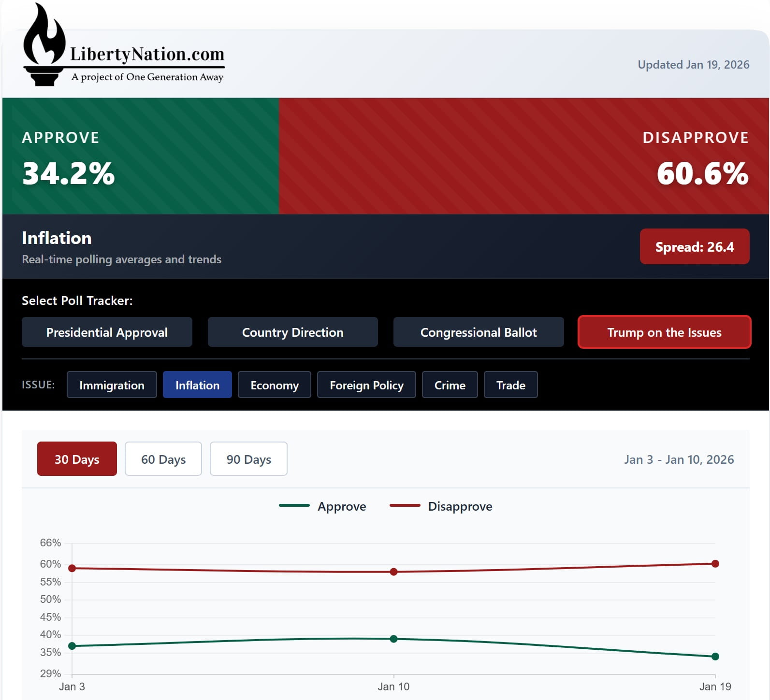
Task: Toggle the Approve series in legend
Action: pyautogui.click(x=323, y=506)
